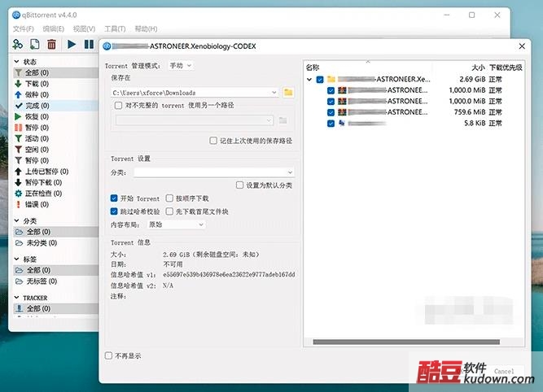Open the 工具(T) menu
The width and height of the screenshot is (543, 392).
pyautogui.click(x=115, y=28)
